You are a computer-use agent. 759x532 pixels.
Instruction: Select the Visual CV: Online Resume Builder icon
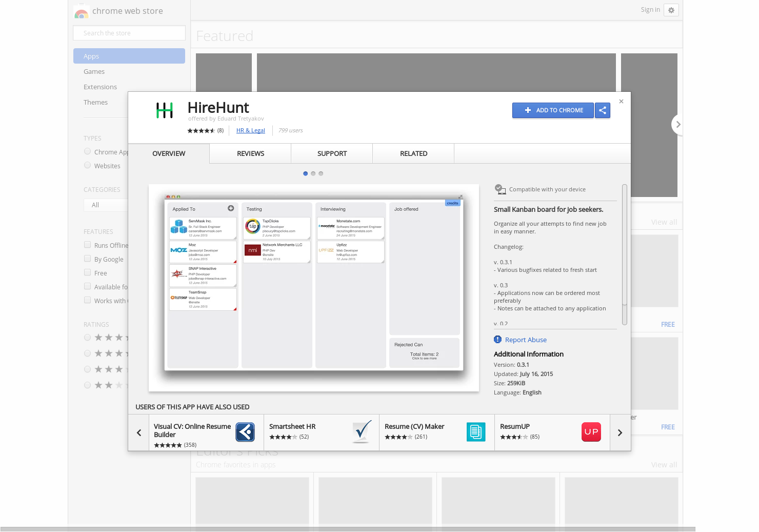245,432
